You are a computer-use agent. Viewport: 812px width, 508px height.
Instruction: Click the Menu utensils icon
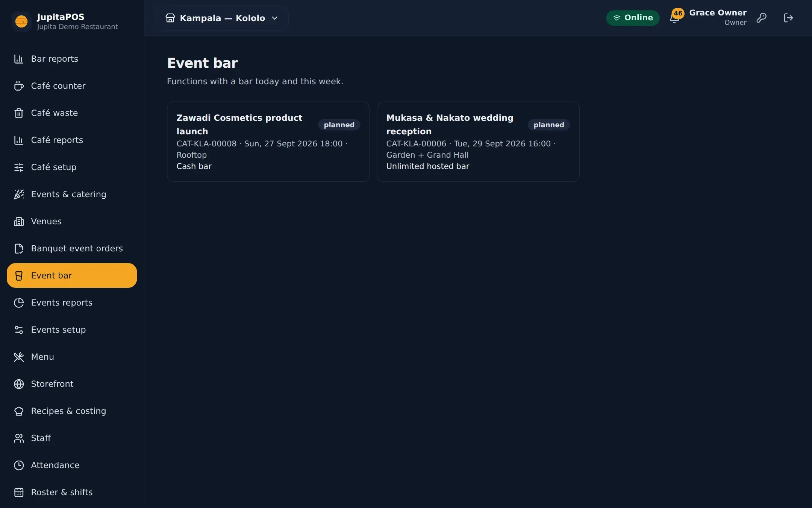[x=19, y=357]
